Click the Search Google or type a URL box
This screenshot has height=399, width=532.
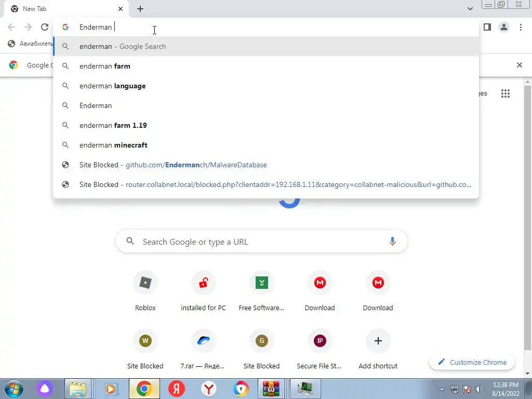coord(261,242)
